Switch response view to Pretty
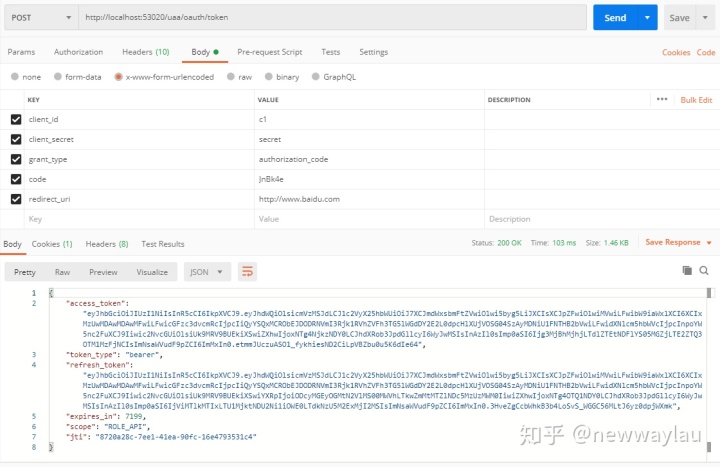The image size is (720, 467). pos(25,272)
